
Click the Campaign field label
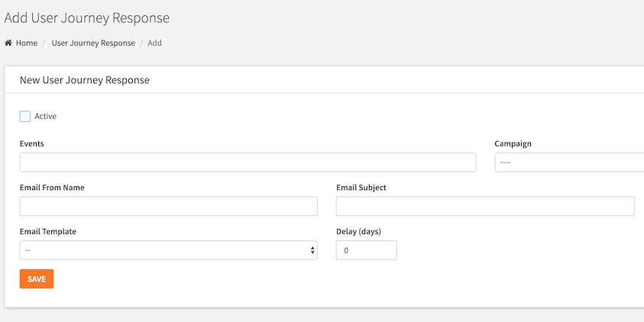coord(513,143)
